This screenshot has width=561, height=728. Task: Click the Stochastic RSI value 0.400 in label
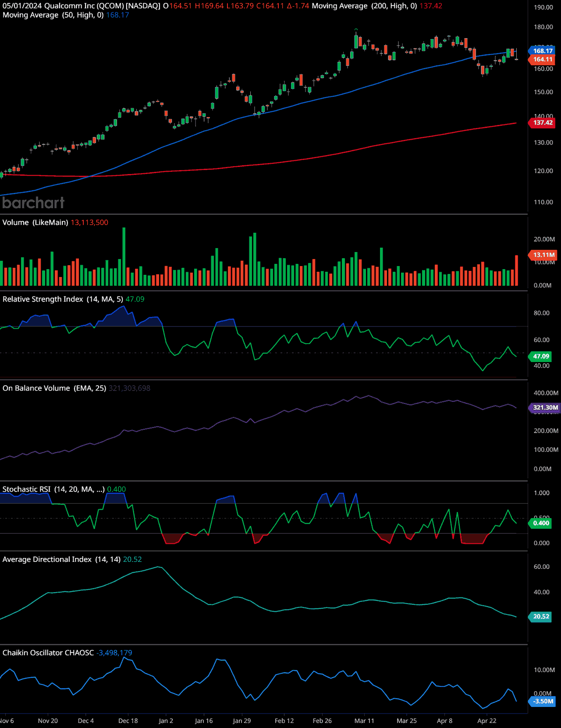pyautogui.click(x=117, y=489)
